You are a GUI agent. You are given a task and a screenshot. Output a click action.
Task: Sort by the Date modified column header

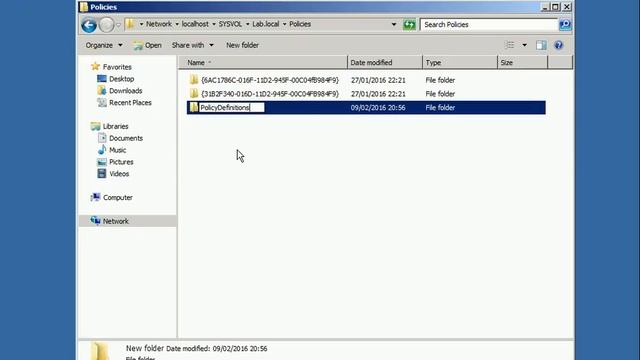tap(385, 62)
